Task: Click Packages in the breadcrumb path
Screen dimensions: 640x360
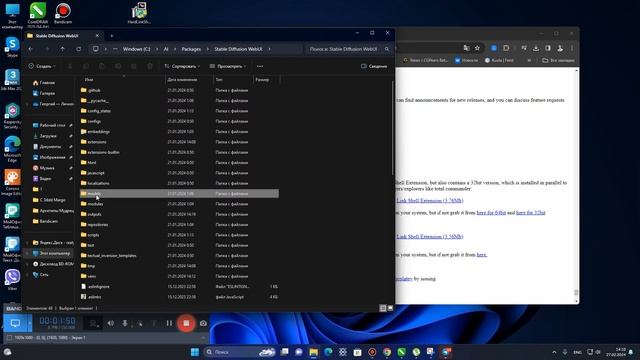Action: (x=191, y=49)
